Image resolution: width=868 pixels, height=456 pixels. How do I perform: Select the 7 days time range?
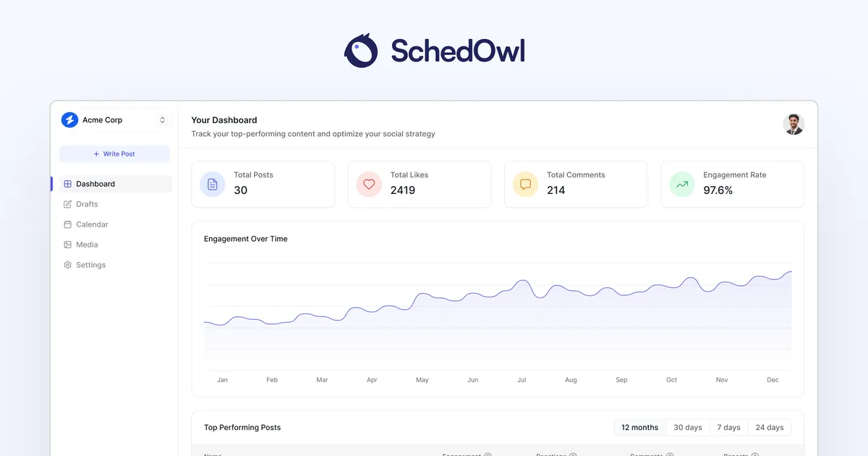[728, 427]
